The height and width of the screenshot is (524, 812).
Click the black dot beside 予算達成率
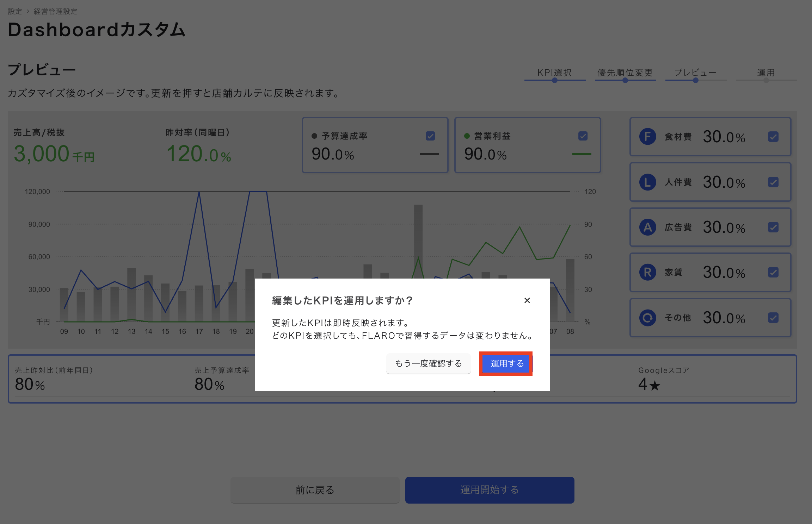[314, 136]
